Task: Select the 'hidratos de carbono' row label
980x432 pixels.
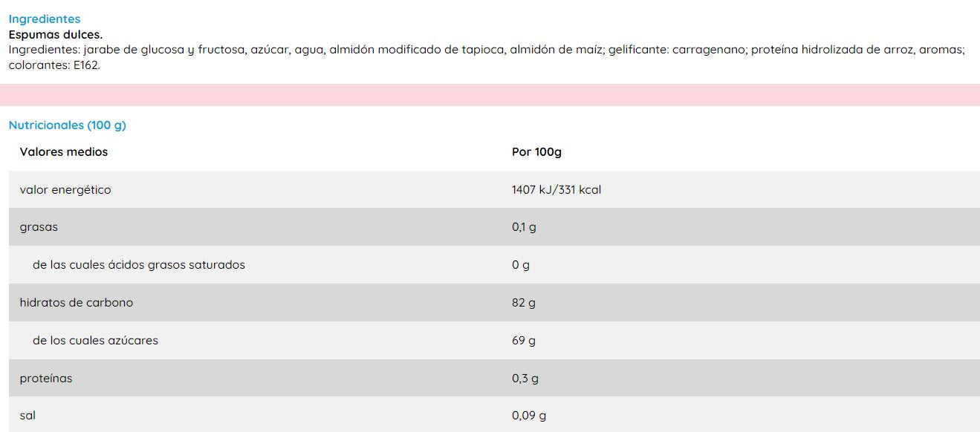Action: click(77, 303)
